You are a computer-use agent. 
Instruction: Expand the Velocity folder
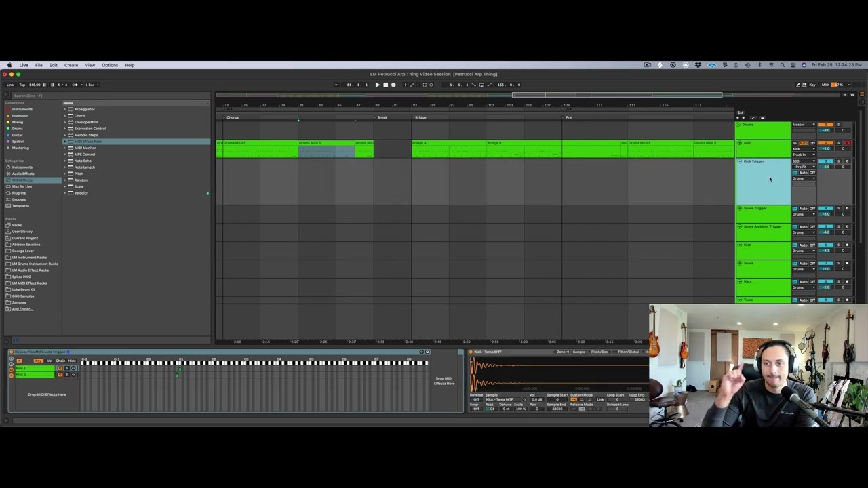65,193
